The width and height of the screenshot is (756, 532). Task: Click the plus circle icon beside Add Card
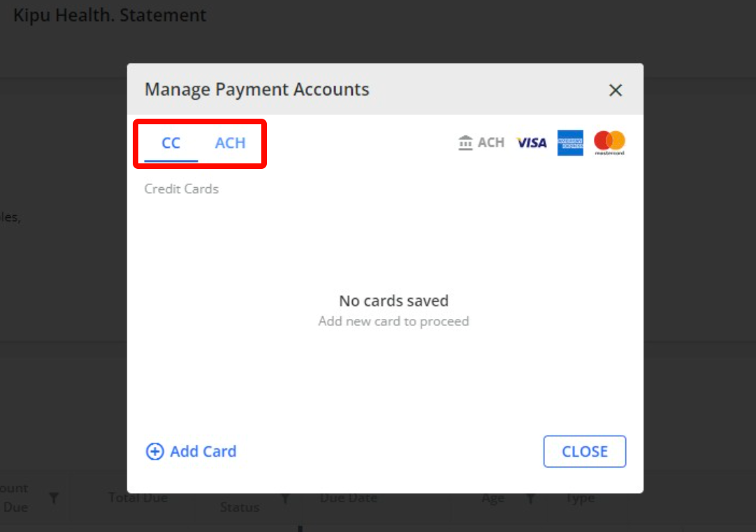coord(155,452)
